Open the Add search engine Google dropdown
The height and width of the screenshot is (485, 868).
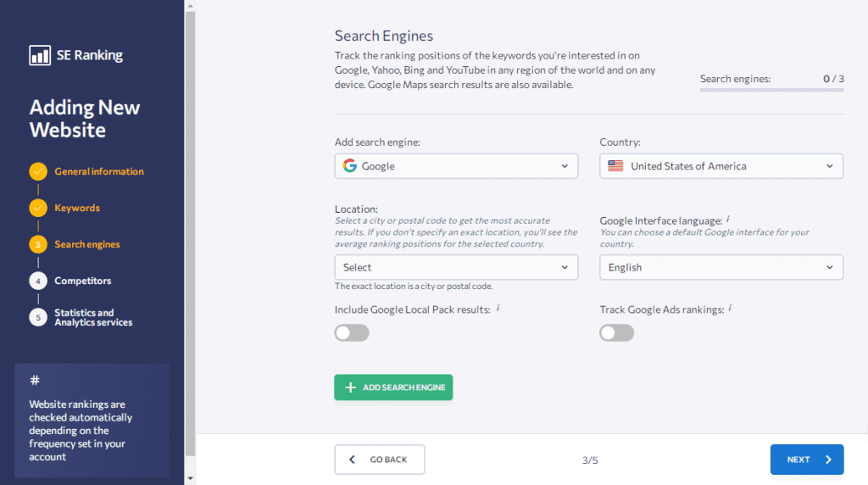click(456, 166)
